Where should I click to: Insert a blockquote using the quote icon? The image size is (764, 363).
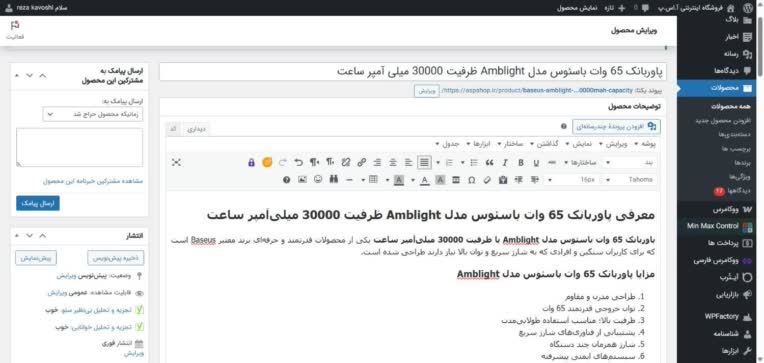click(490, 162)
